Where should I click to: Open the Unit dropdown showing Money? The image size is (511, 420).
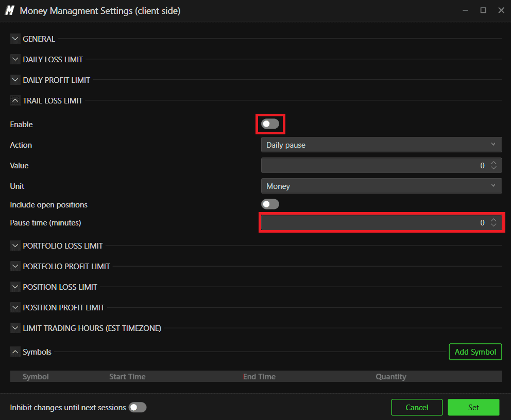381,186
